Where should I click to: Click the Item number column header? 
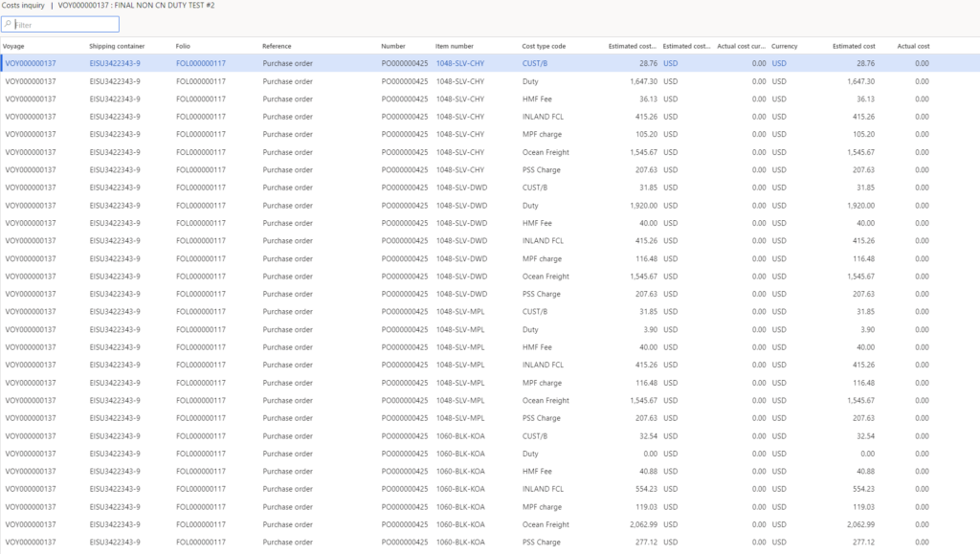tap(455, 46)
